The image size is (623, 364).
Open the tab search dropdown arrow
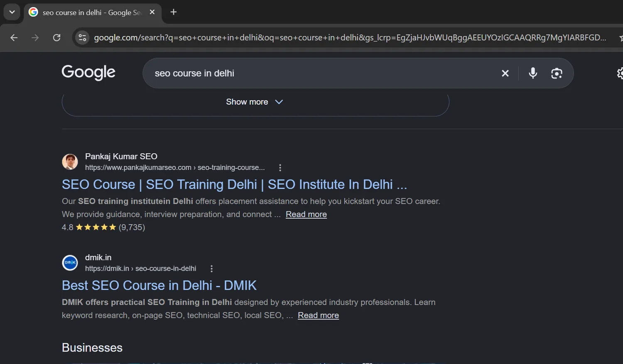point(12,12)
